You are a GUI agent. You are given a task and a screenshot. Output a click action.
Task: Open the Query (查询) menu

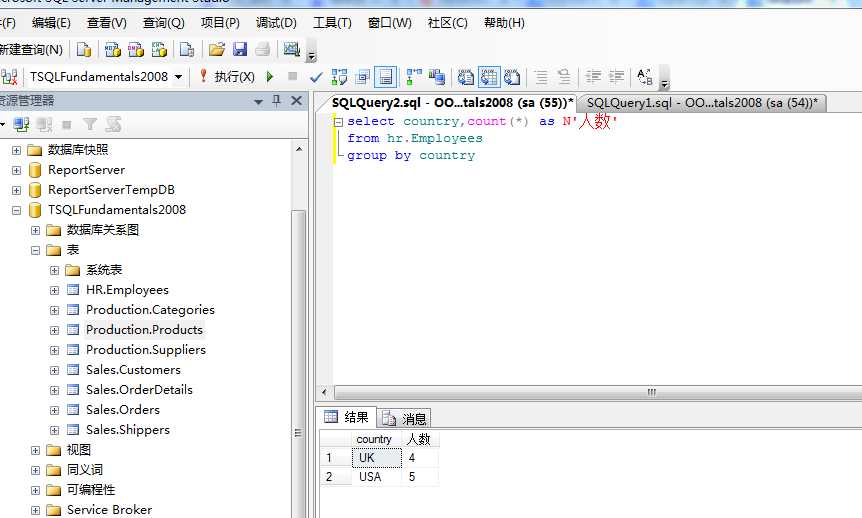(163, 23)
